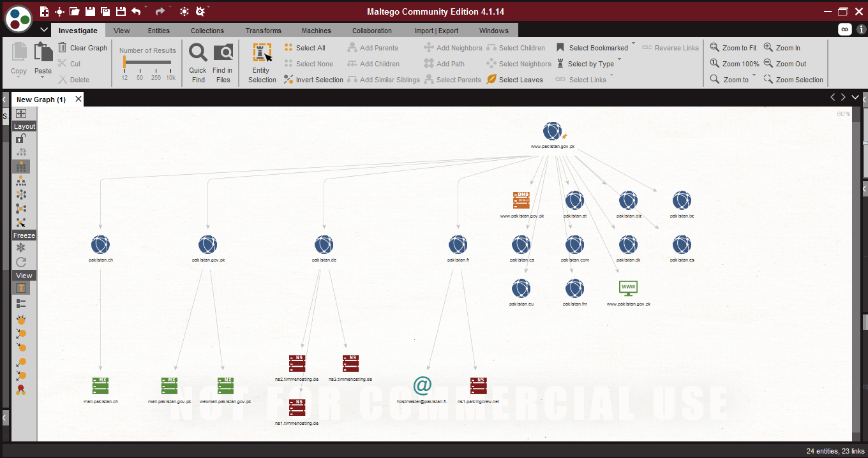Expand the Select Bookmarked dropdown arrow

(x=634, y=44)
